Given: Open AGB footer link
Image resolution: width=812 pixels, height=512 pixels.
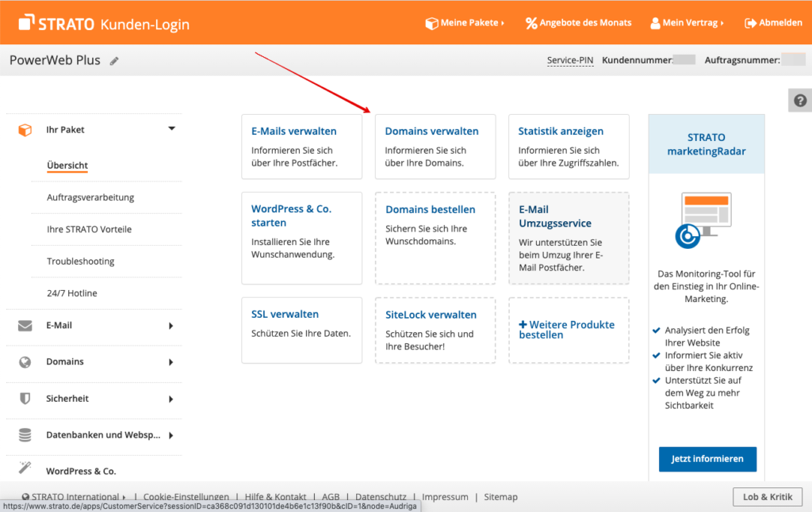Looking at the screenshot, I should click(x=331, y=497).
